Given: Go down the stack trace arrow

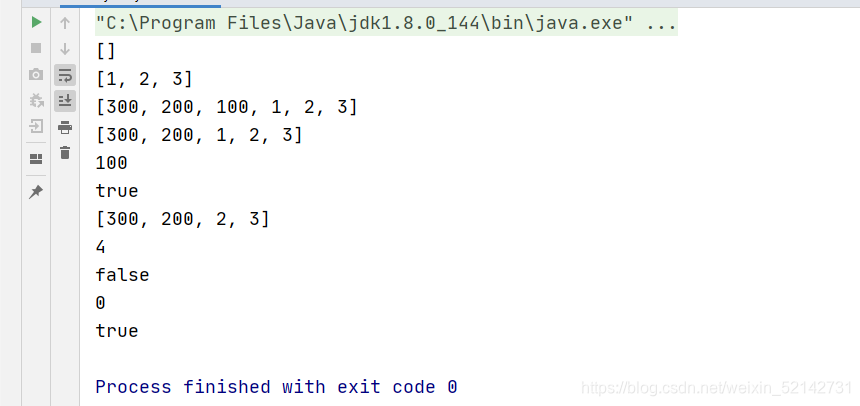Looking at the screenshot, I should point(65,49).
